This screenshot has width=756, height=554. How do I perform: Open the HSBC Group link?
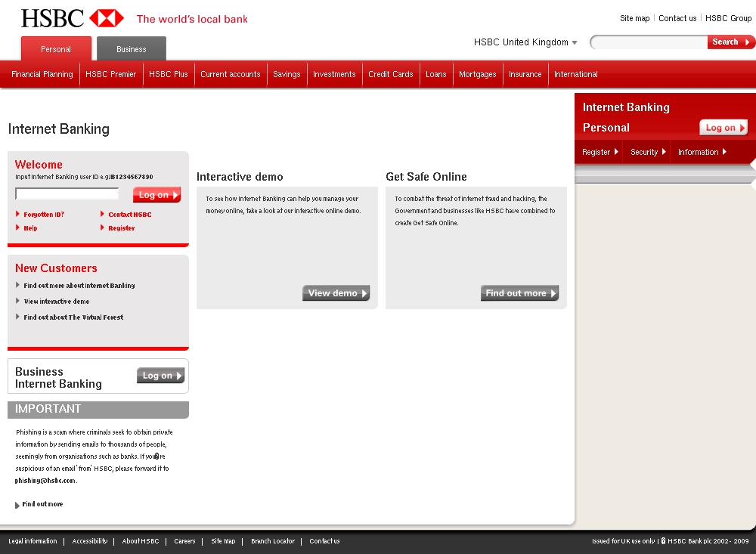coord(728,18)
